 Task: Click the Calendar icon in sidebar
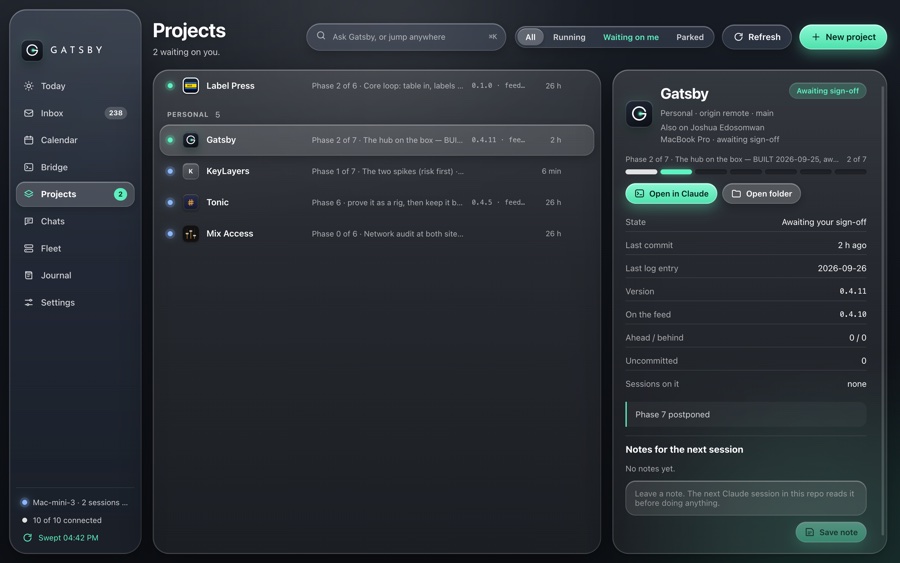[x=29, y=140]
